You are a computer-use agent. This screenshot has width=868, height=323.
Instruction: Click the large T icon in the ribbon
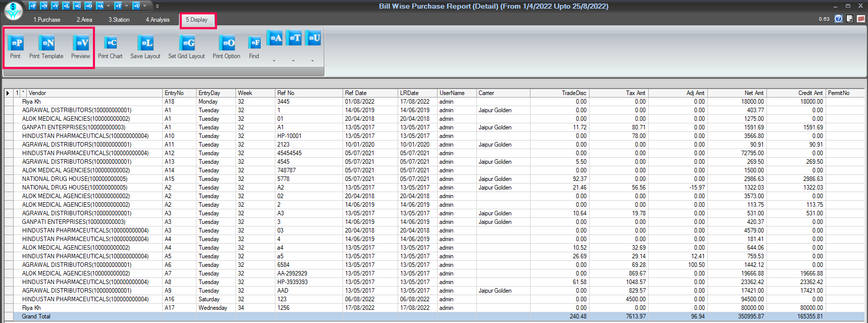click(x=294, y=38)
